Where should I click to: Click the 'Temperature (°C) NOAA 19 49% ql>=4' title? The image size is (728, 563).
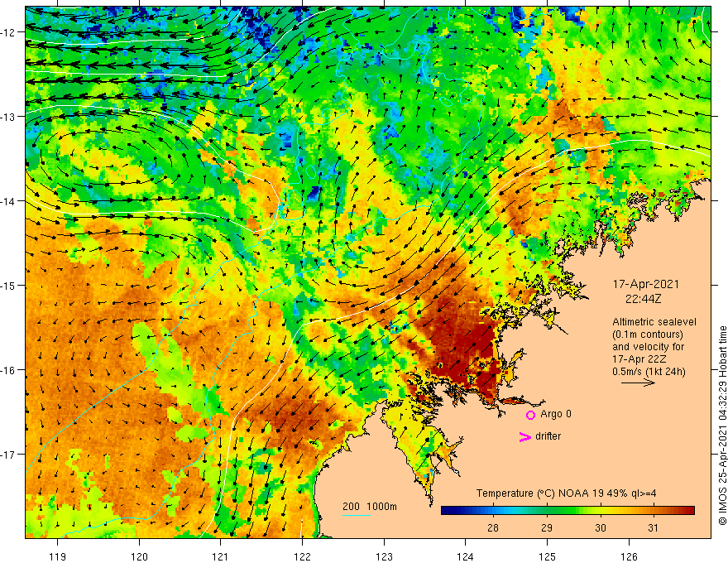(x=566, y=493)
